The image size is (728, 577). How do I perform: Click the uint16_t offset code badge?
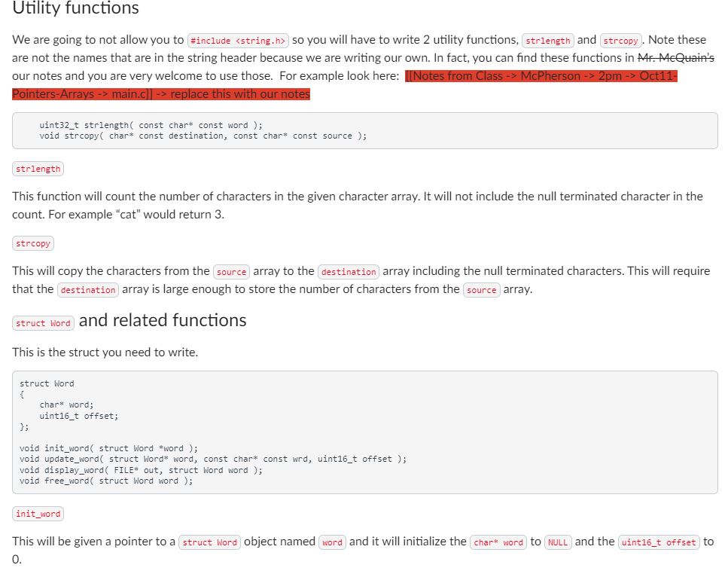click(659, 542)
